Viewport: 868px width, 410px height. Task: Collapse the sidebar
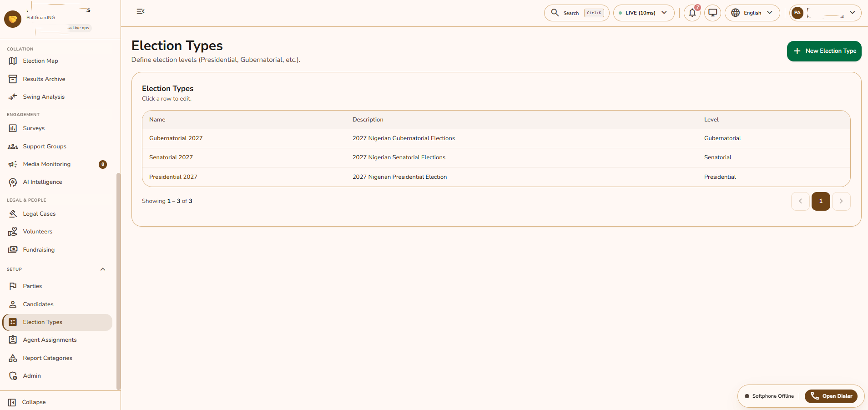pos(27,402)
